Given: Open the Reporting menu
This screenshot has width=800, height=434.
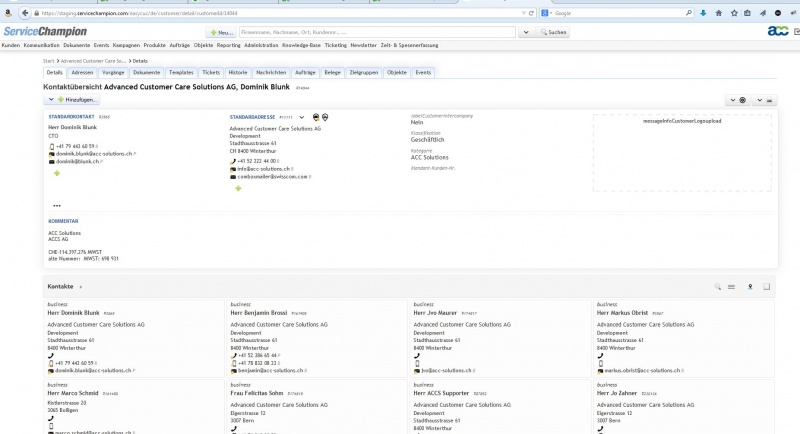Looking at the screenshot, I should coord(228,45).
